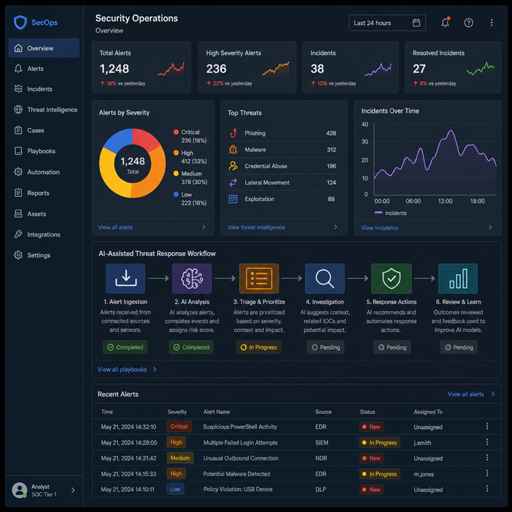
Task: Select the Alert Ingestion download icon
Action: tap(126, 279)
